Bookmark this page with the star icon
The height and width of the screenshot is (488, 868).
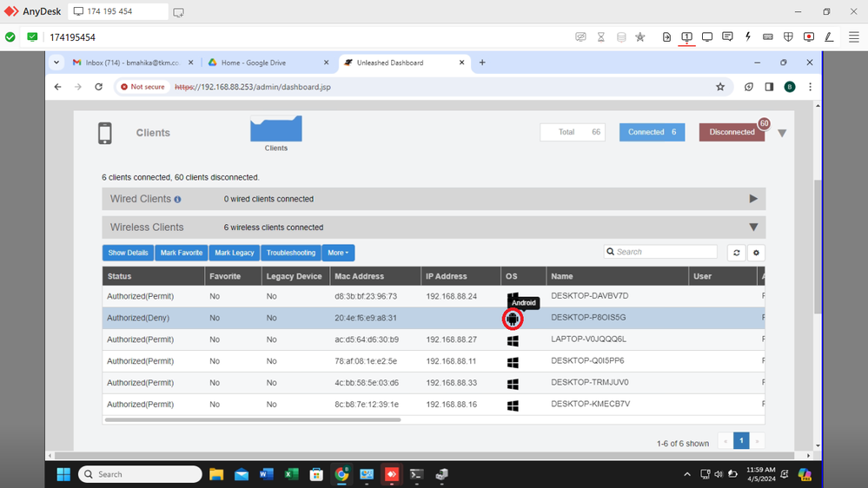720,87
